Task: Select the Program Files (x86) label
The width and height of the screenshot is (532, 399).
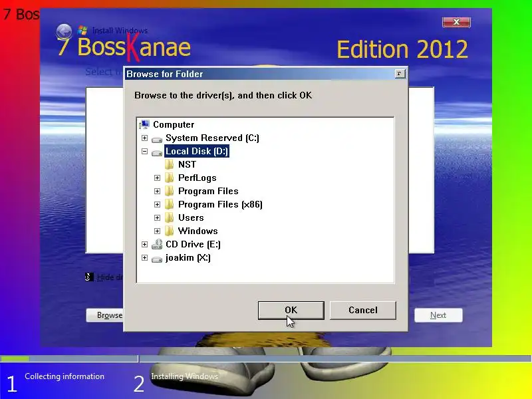Action: coord(220,204)
